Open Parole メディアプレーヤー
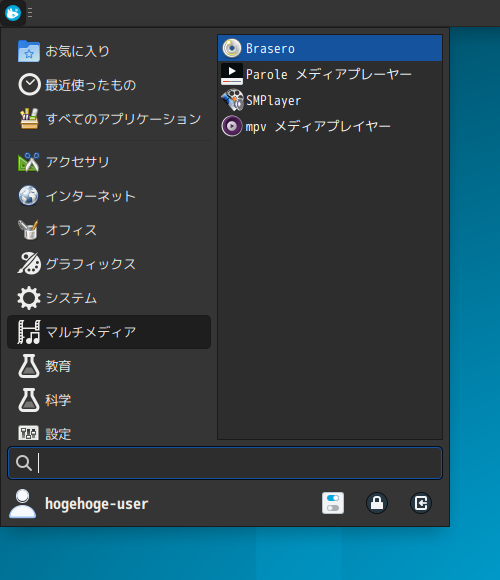500x580 pixels. point(330,74)
